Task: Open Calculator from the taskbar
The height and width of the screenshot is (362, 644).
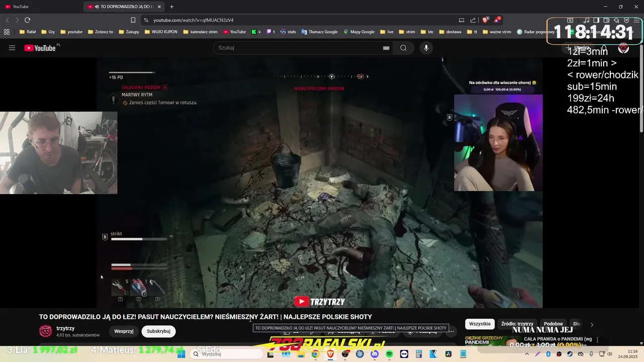Action: (419, 354)
